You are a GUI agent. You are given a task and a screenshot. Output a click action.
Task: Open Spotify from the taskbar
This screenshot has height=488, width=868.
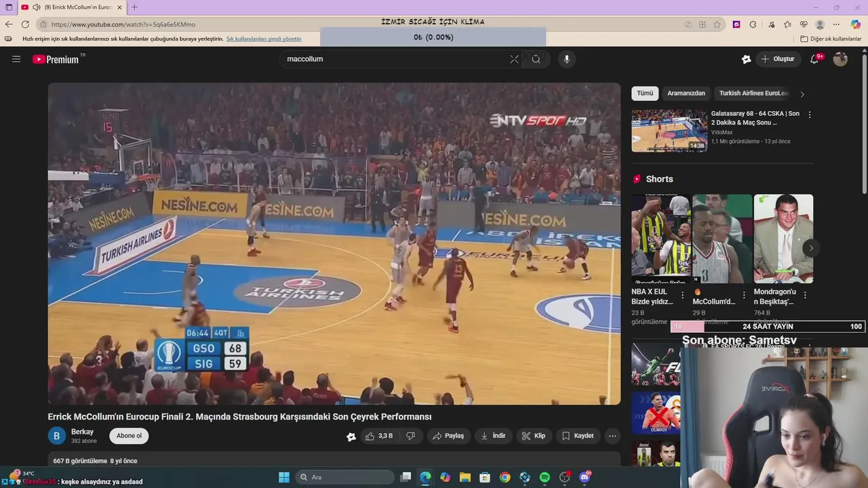coord(545,477)
